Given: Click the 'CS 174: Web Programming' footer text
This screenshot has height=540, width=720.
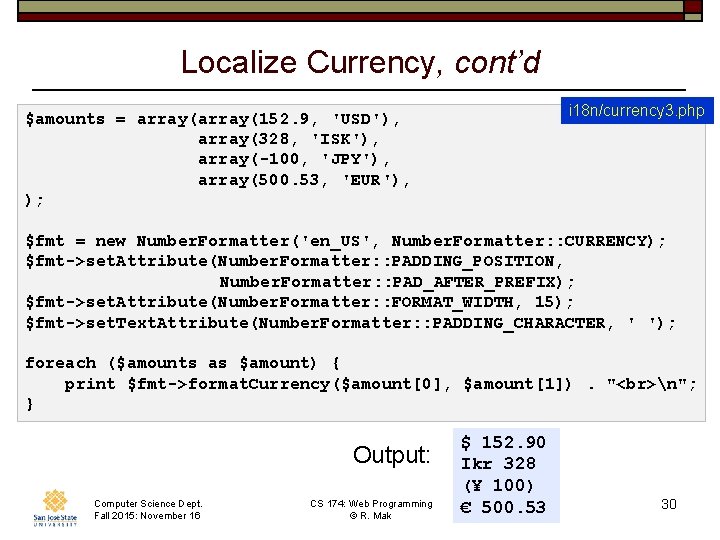Looking at the screenshot, I should [x=371, y=504].
